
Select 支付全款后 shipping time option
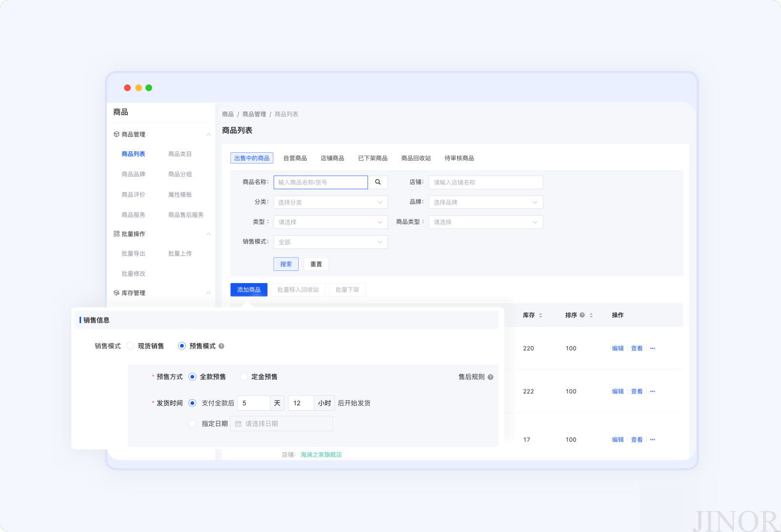192,403
